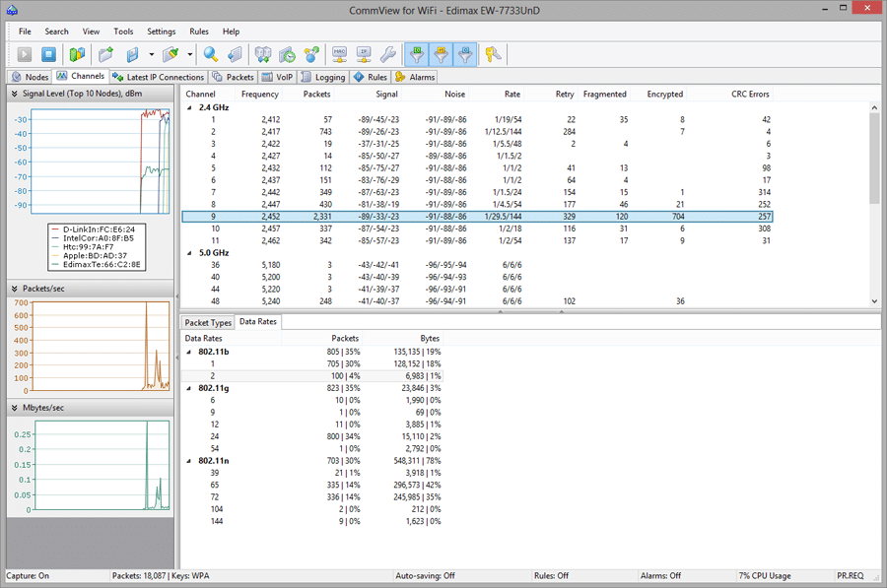Screen dimensions: 887x588
Task: Toggle the control packets capture funnel
Action: tap(467, 55)
